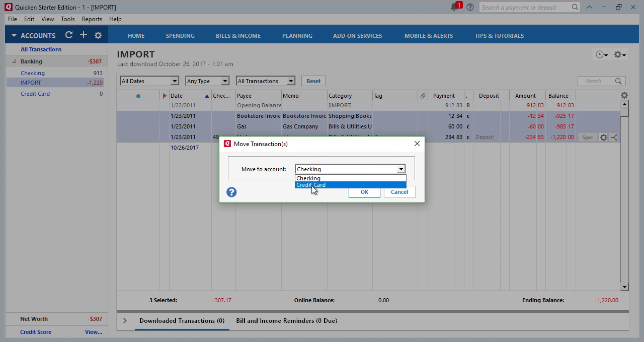The height and width of the screenshot is (342, 644).
Task: Select the IMPORT account in sidebar
Action: (x=31, y=83)
